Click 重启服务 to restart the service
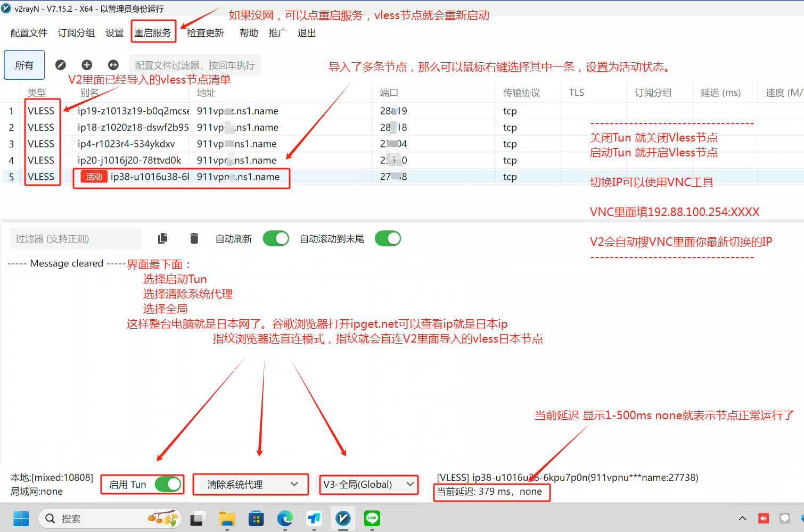Screen dimensions: 804x532 153,32
